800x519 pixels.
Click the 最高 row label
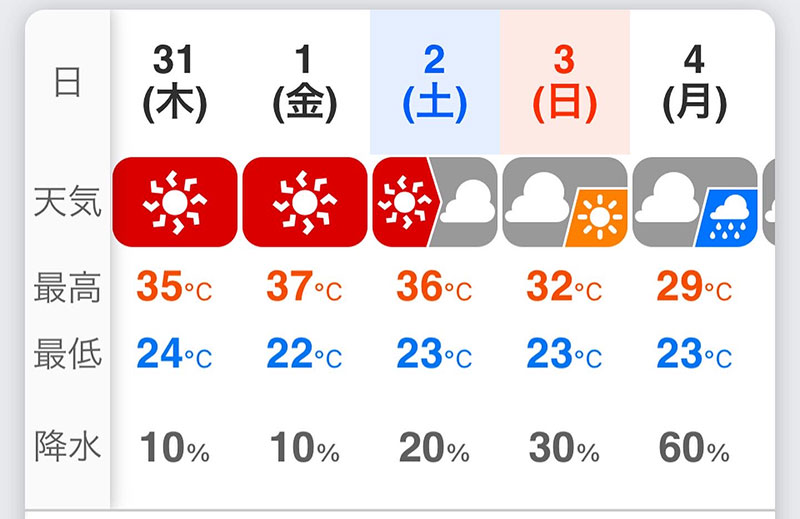click(67, 288)
